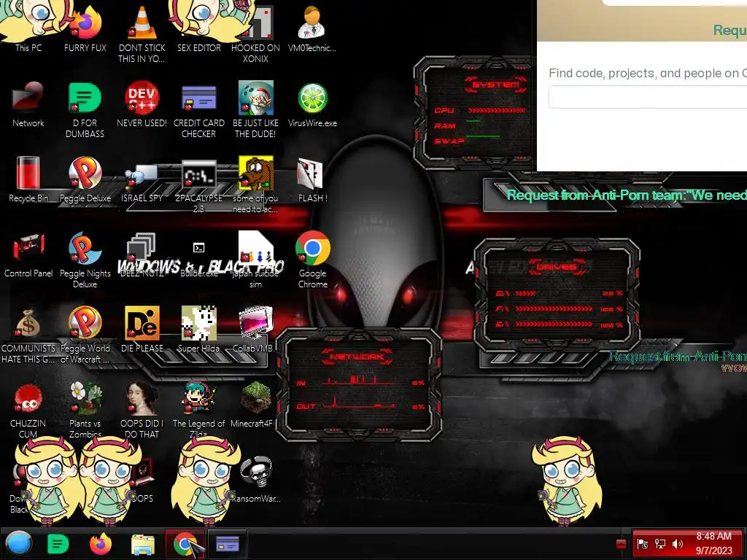Click the scrolling Request from Anti-Porn team text

627,195
